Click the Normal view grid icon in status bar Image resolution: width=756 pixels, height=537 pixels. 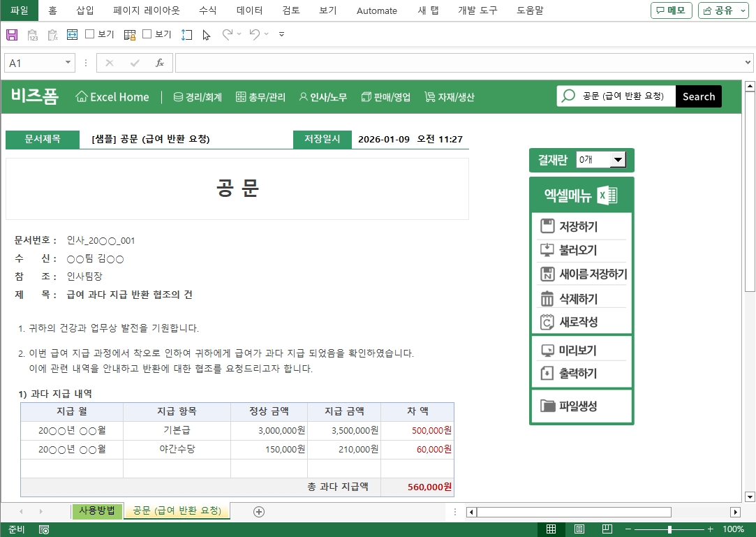coord(551,529)
